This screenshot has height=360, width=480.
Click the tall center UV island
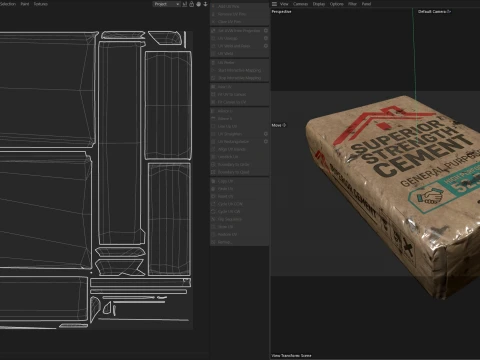[121, 142]
